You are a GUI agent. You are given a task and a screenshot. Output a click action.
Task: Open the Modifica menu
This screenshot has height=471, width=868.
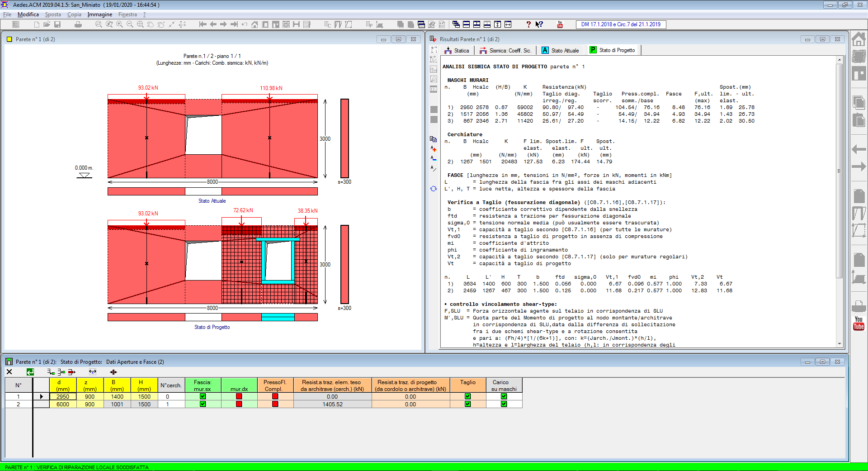[x=28, y=14]
